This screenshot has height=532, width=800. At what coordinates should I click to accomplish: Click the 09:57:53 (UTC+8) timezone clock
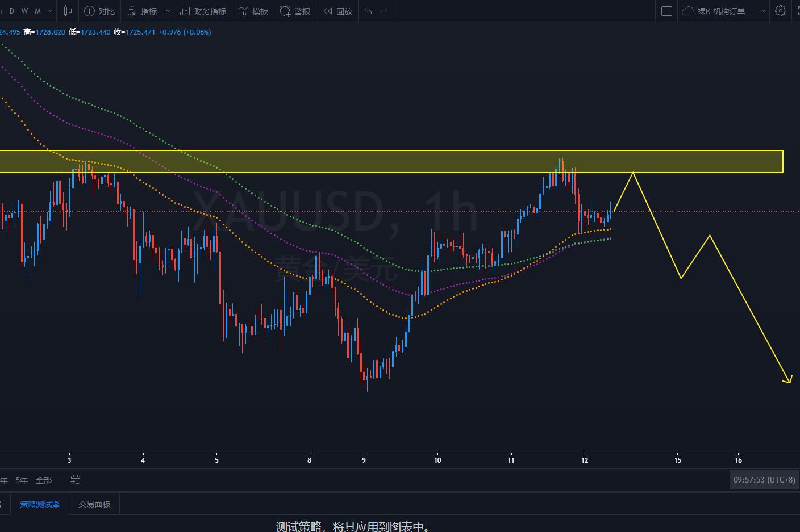coord(764,480)
